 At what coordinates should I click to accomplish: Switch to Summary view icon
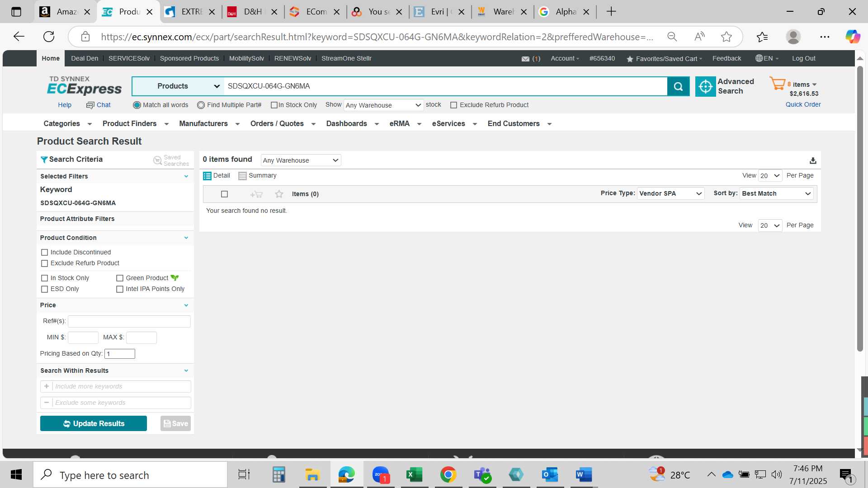242,176
